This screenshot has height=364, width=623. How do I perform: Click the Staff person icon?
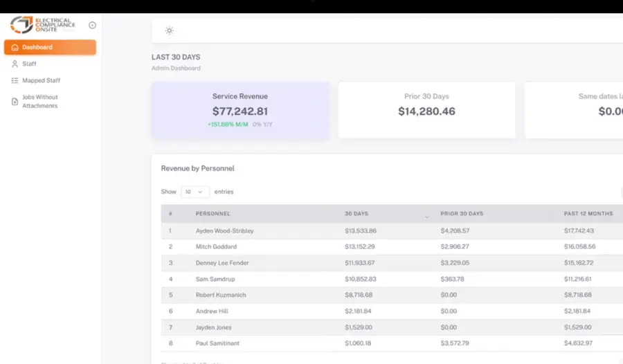[15, 64]
